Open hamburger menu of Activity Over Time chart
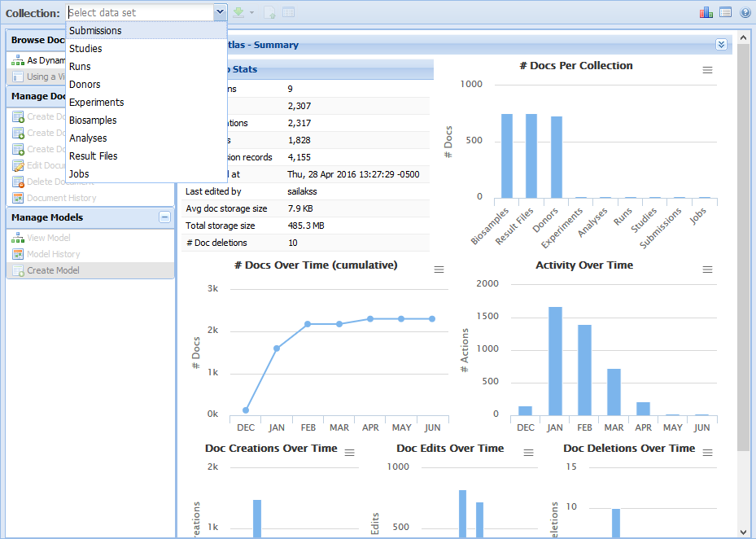 pyautogui.click(x=707, y=269)
